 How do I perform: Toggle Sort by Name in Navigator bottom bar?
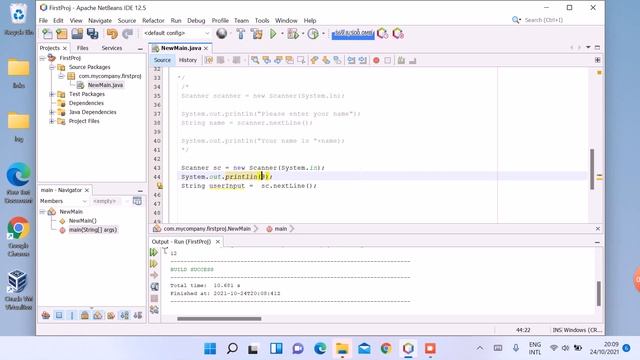124,315
